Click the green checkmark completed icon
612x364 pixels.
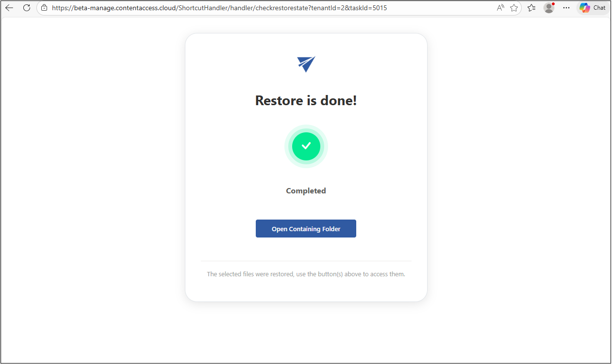[306, 146]
